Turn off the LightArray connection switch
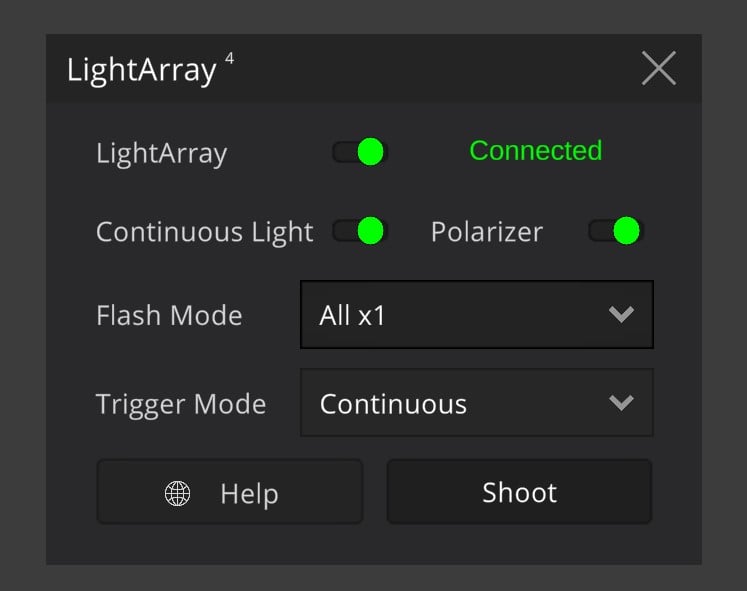 [x=360, y=152]
